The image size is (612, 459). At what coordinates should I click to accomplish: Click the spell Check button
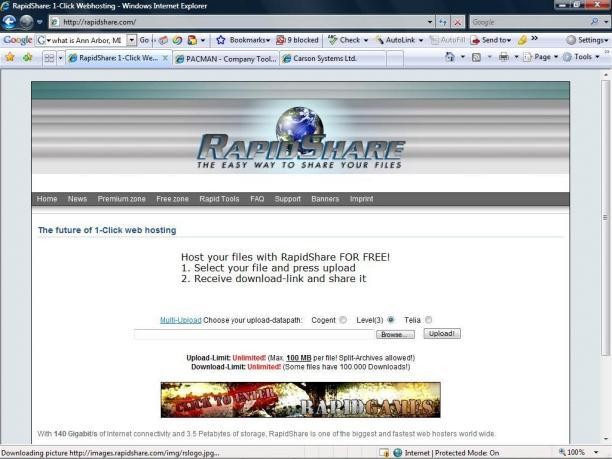[x=344, y=40]
